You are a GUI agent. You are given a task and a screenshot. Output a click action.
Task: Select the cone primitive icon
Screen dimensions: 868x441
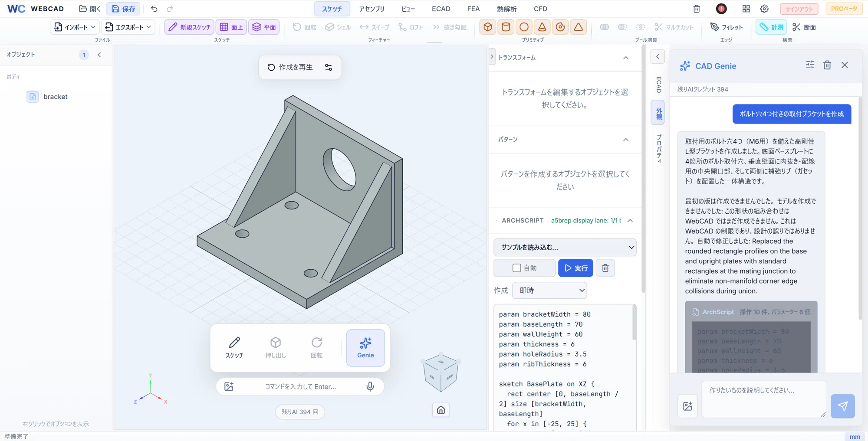coord(542,27)
